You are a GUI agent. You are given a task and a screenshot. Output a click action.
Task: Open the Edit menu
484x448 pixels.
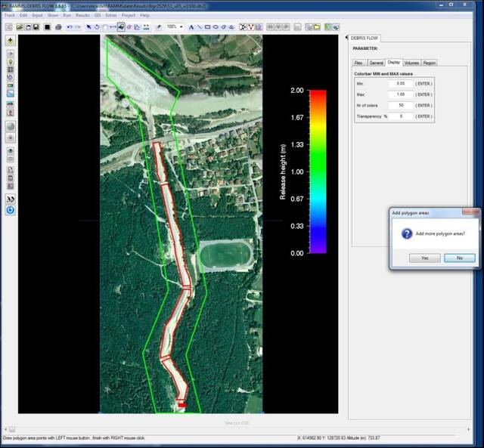pos(23,15)
